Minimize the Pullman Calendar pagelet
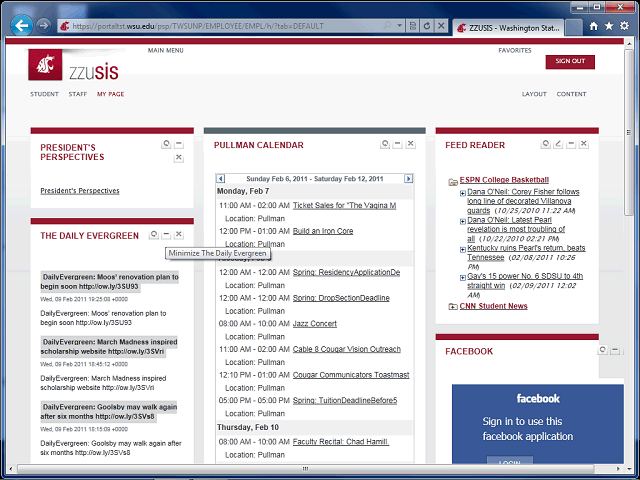Image resolution: width=640 pixels, height=480 pixels. click(398, 144)
